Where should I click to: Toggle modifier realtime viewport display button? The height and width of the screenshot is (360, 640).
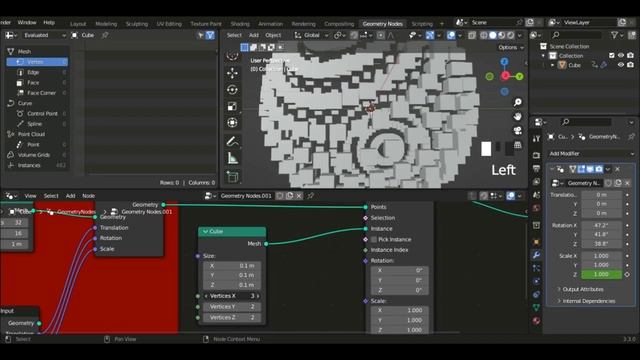pos(590,169)
